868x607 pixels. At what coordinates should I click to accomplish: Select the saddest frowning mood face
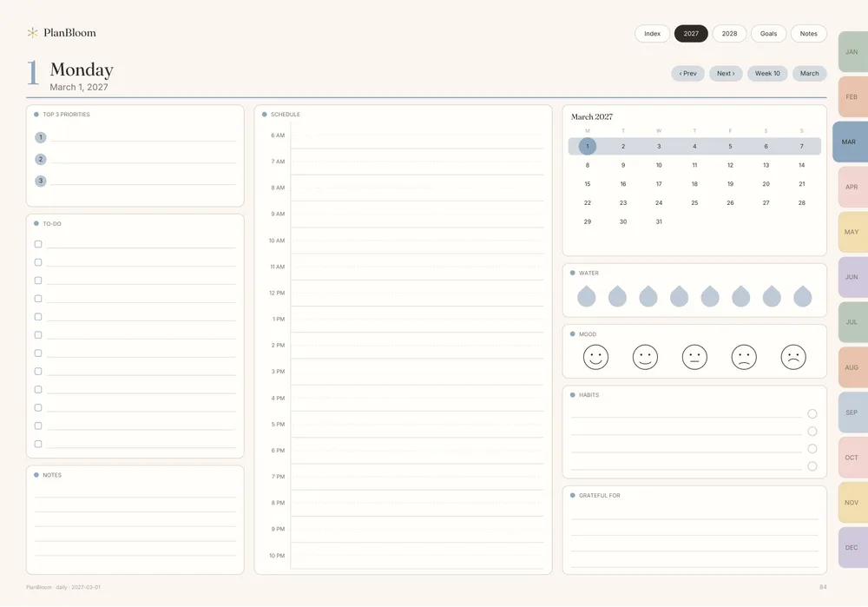793,357
